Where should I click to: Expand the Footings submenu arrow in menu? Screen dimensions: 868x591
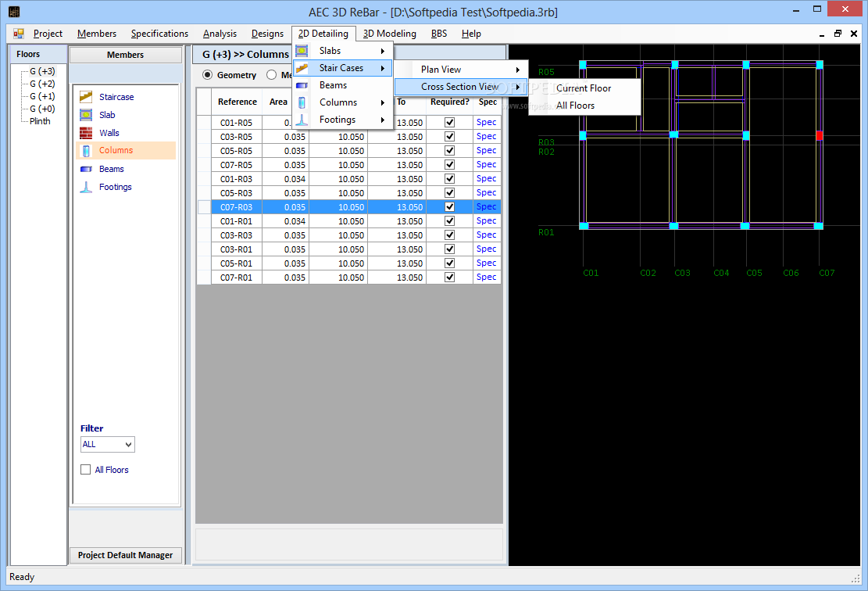click(383, 120)
